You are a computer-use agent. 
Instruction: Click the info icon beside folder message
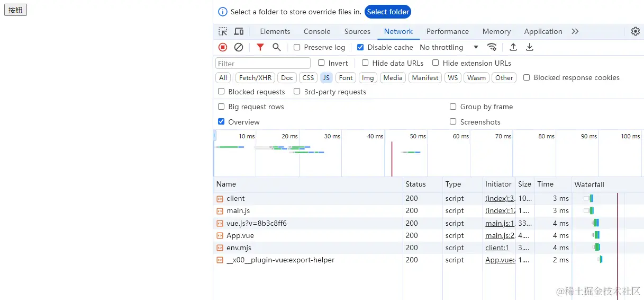[223, 12]
